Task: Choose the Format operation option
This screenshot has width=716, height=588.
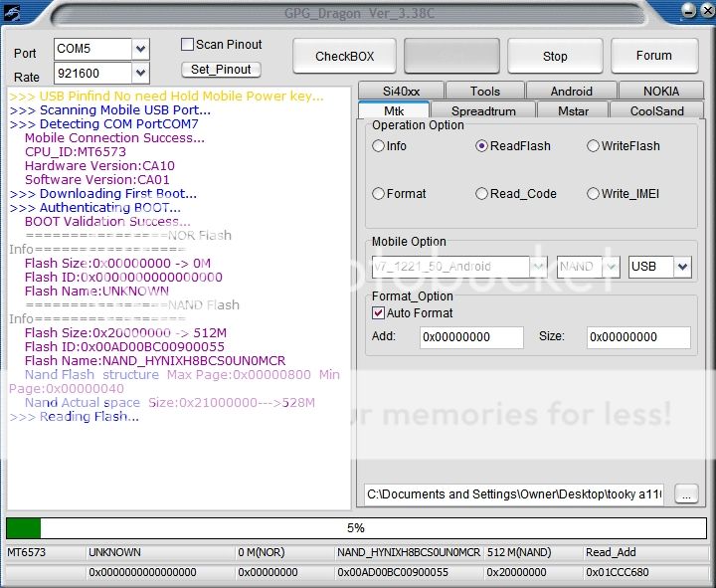Action: pos(379,194)
